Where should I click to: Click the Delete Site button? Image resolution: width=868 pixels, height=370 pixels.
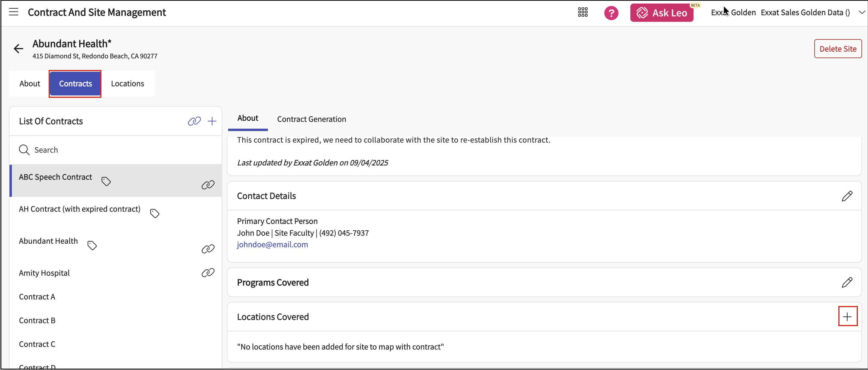[x=837, y=49]
